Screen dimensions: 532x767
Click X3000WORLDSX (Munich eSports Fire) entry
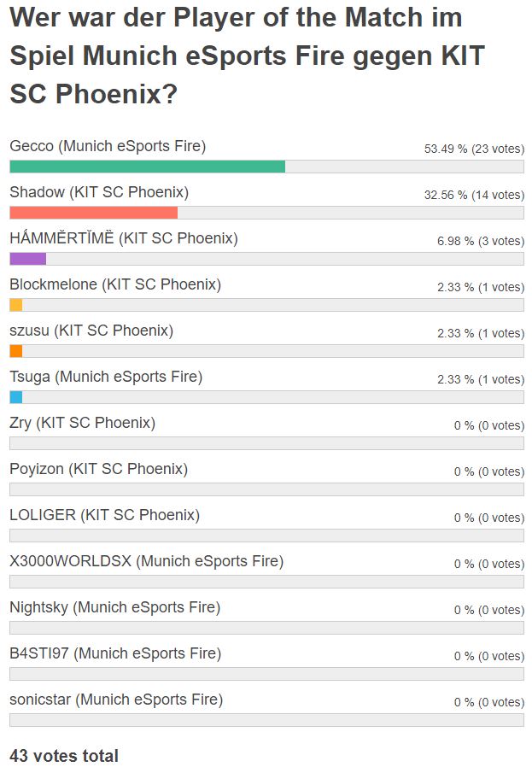tap(146, 561)
